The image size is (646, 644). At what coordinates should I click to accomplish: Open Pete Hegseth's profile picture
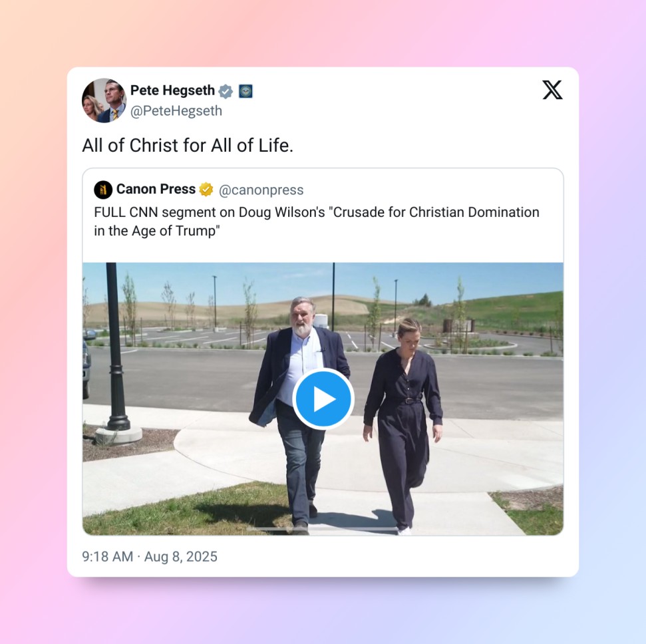(104, 100)
